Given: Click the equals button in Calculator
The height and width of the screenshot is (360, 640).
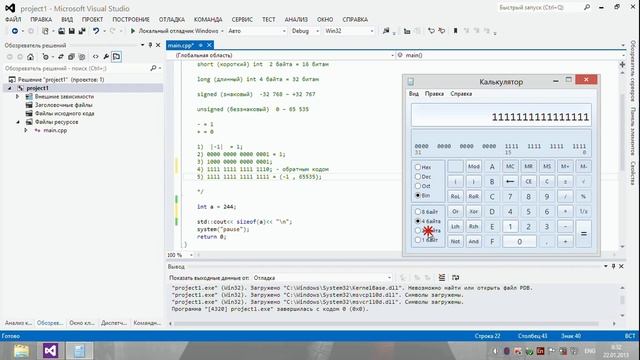Looking at the screenshot, I should pyautogui.click(x=584, y=234).
